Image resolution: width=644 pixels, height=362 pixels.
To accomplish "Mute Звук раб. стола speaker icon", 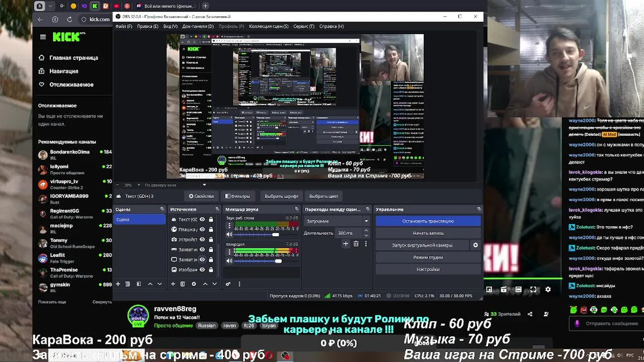I will 229,235.
